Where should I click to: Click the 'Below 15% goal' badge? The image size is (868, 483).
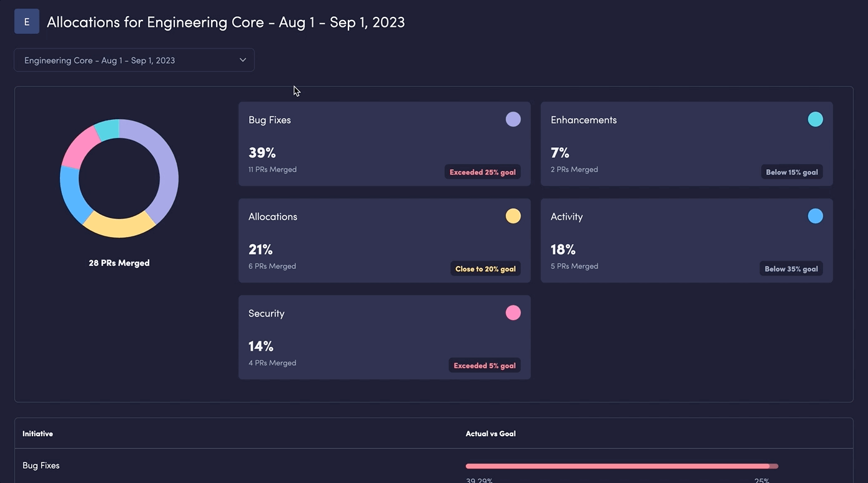coord(791,172)
